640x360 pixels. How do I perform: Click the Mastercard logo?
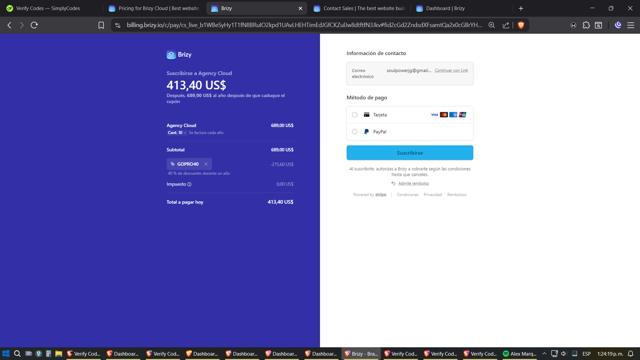coord(444,115)
